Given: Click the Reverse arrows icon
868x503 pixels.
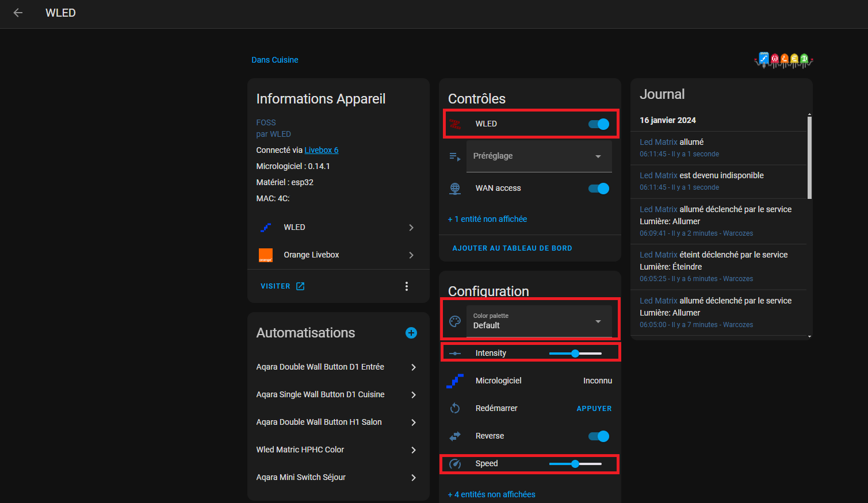Looking at the screenshot, I should [x=455, y=436].
